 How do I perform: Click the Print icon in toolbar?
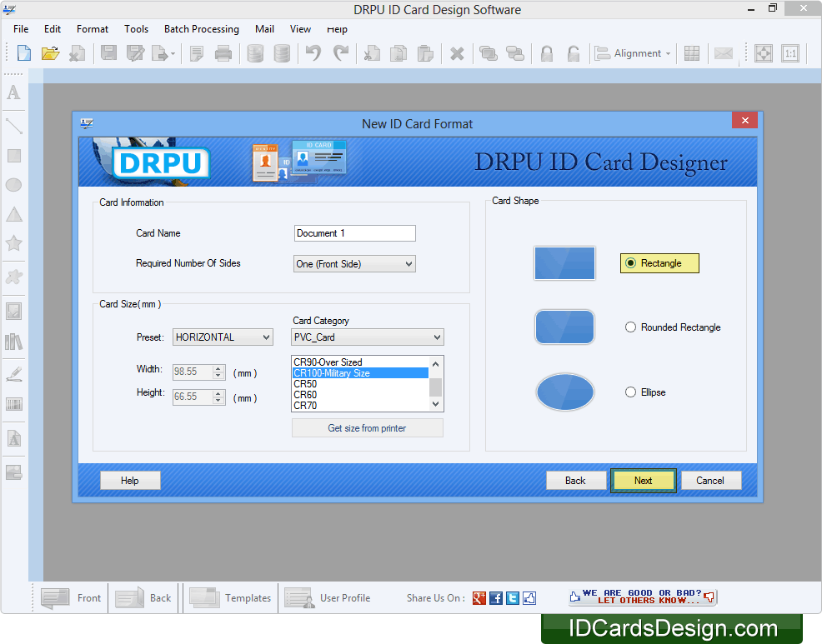[x=223, y=53]
